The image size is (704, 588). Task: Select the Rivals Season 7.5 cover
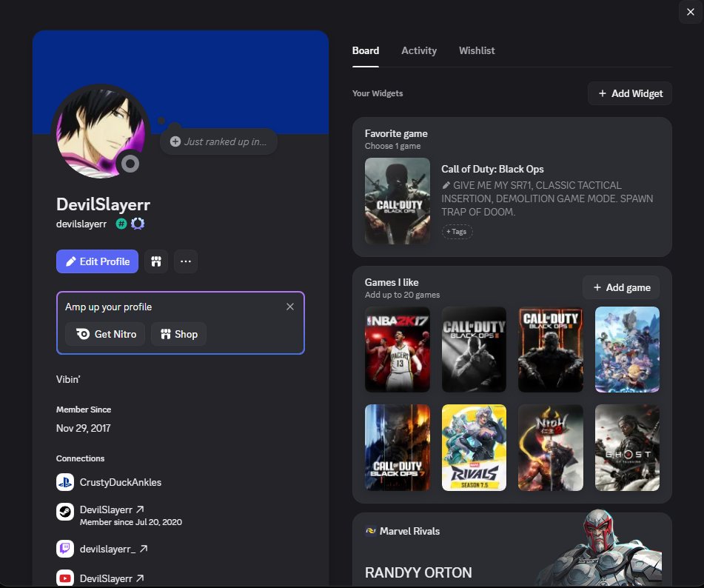pos(474,447)
